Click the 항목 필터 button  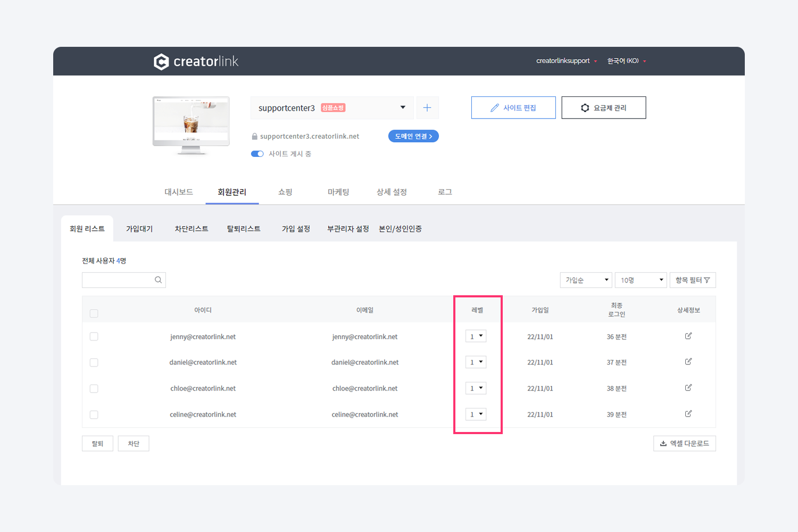point(693,280)
